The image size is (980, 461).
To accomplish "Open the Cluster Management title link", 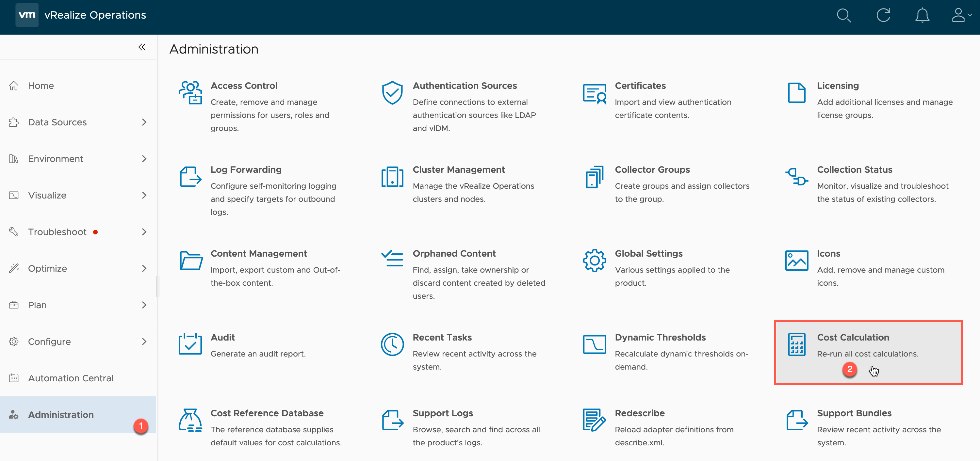I will pos(458,170).
